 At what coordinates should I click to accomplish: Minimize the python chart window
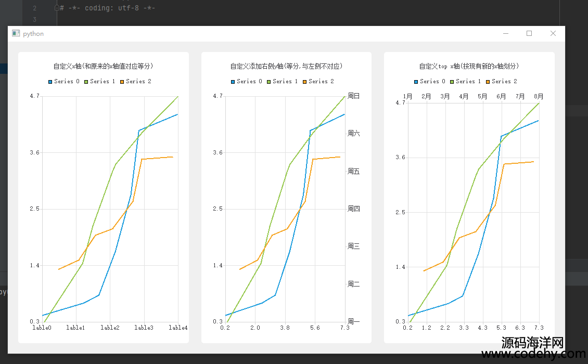pos(505,33)
